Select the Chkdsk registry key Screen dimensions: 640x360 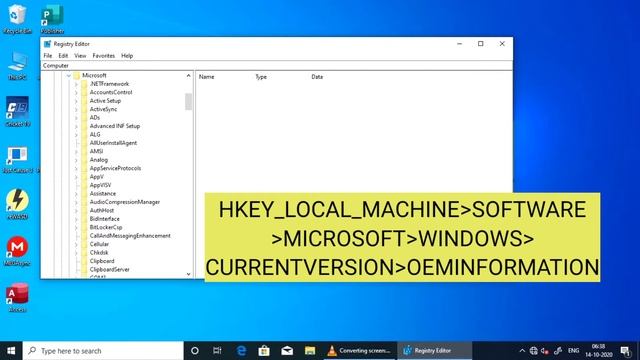coord(99,253)
